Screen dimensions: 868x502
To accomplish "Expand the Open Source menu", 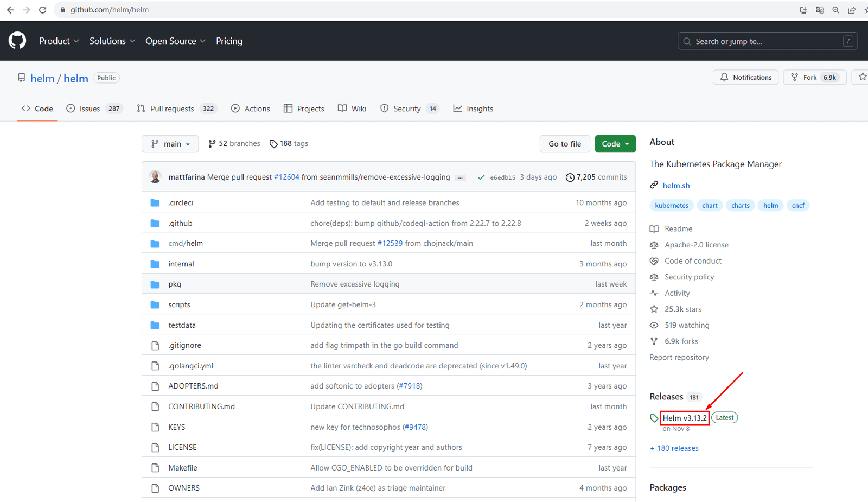I will coord(176,41).
